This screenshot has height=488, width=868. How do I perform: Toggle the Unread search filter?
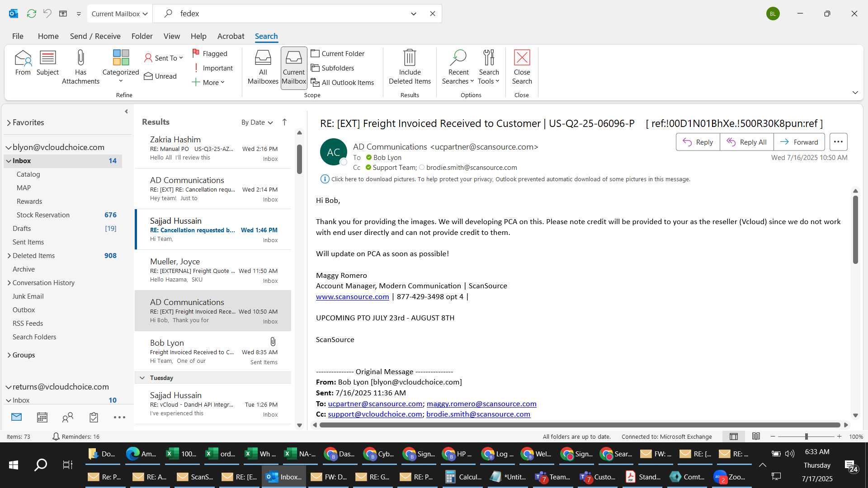pyautogui.click(x=160, y=76)
